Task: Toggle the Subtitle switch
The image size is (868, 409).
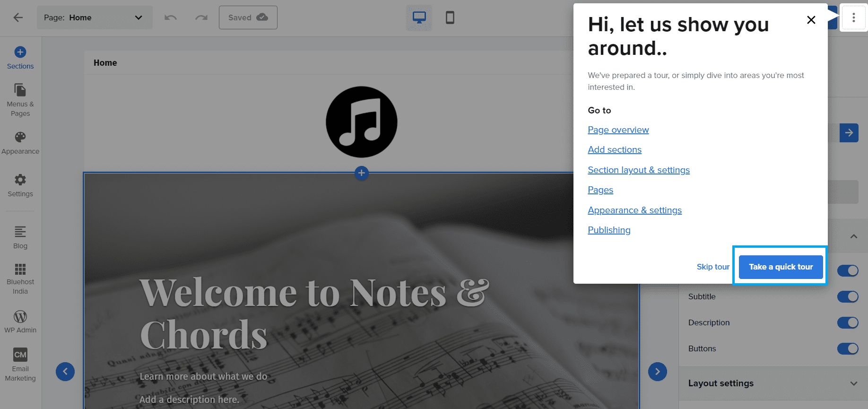Action: click(x=848, y=296)
